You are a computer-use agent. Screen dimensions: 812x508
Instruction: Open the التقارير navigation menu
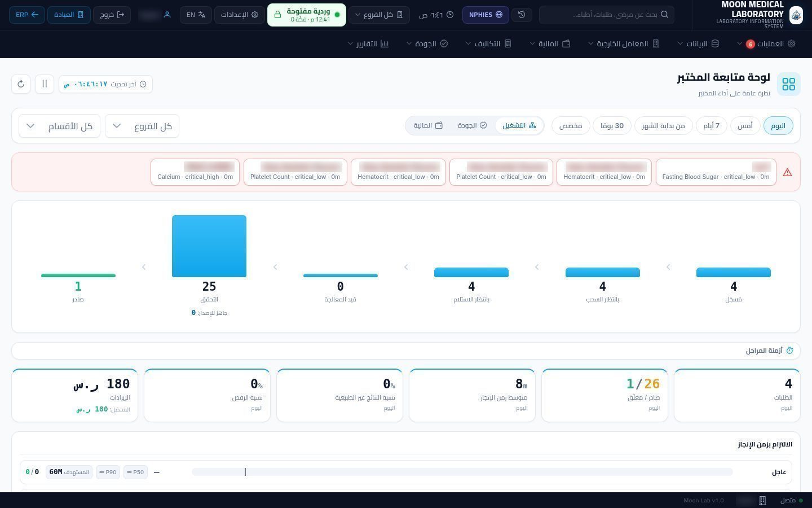coord(368,44)
